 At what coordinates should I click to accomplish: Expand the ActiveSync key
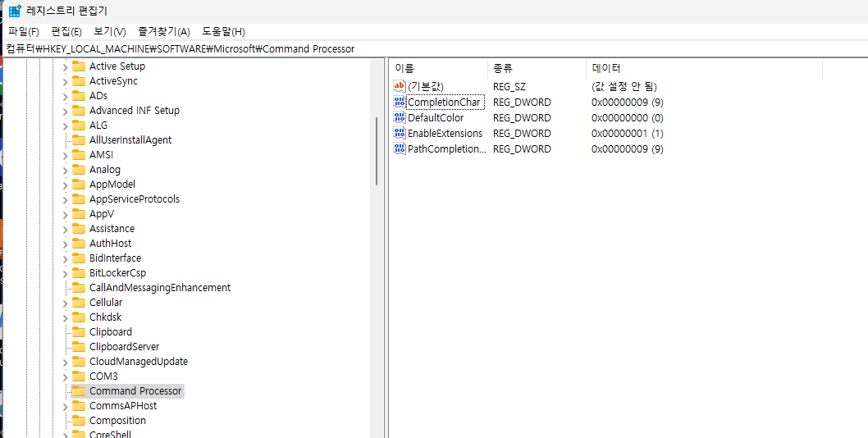(x=65, y=81)
